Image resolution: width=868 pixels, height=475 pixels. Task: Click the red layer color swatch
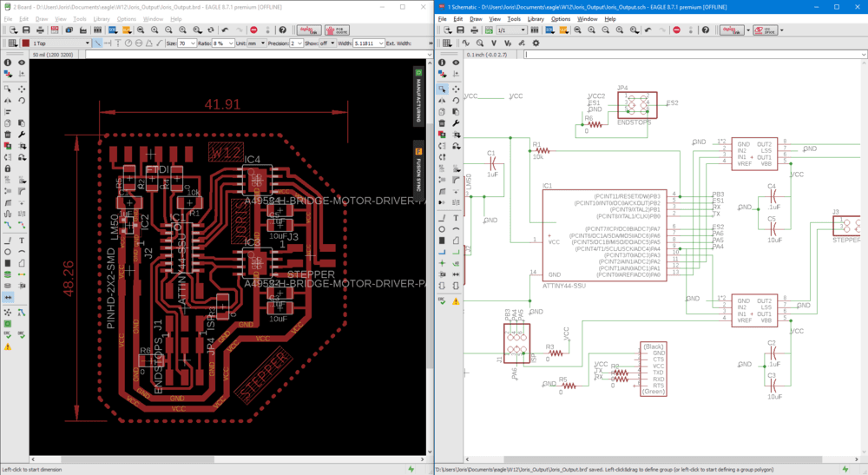26,43
